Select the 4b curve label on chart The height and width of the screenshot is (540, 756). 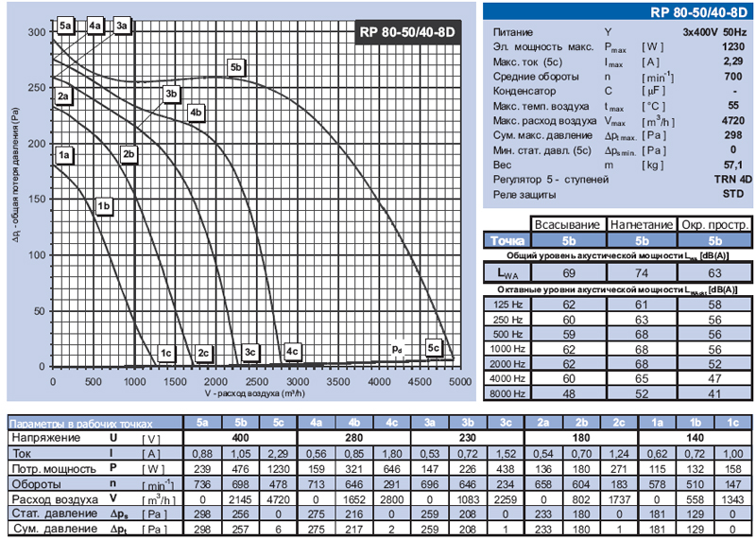[x=196, y=113]
